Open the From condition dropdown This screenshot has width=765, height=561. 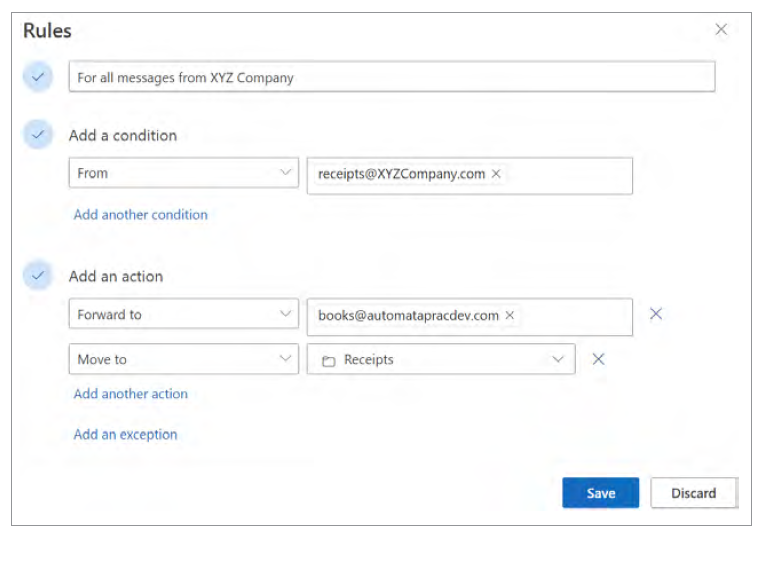coord(183,173)
